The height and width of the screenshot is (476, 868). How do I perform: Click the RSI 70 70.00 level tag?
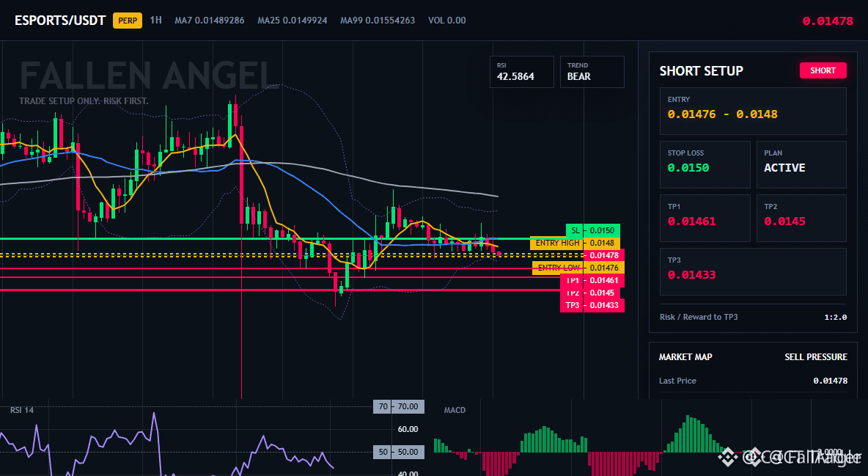point(399,407)
